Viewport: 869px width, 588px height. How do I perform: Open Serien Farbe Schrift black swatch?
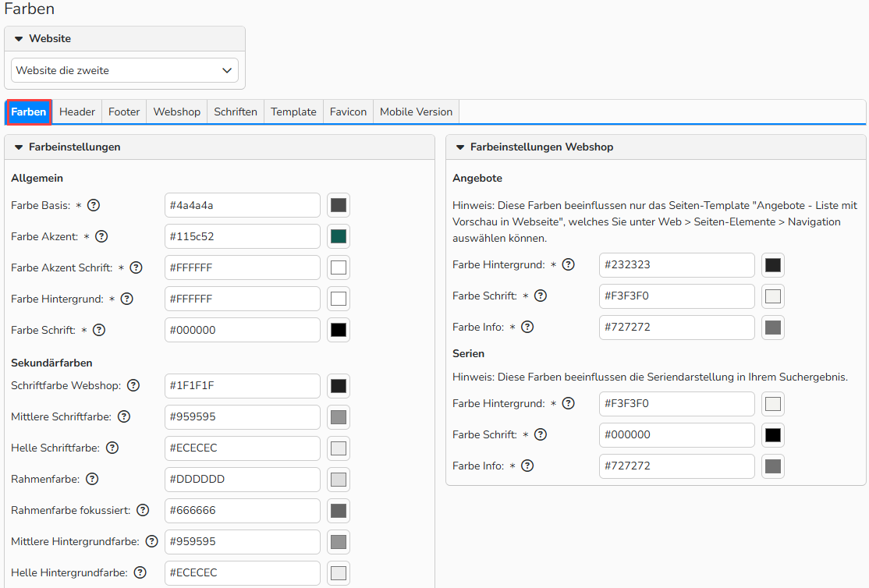(x=773, y=435)
